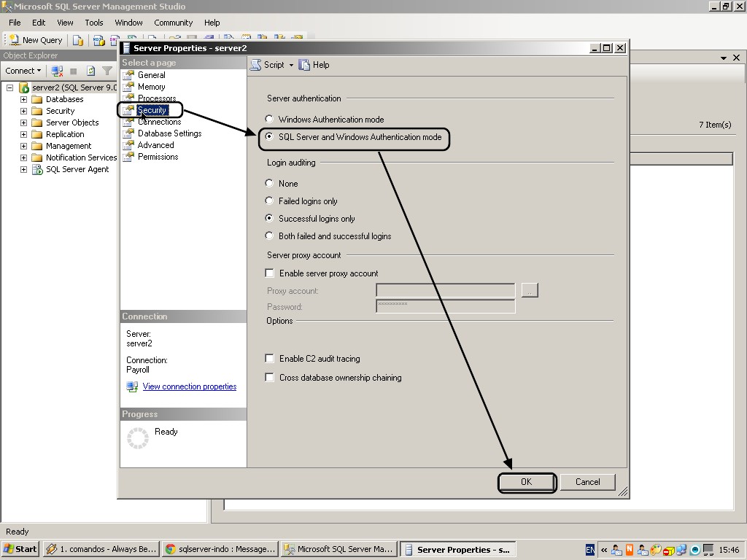
Task: Click the server2 server node icon
Action: click(24, 87)
